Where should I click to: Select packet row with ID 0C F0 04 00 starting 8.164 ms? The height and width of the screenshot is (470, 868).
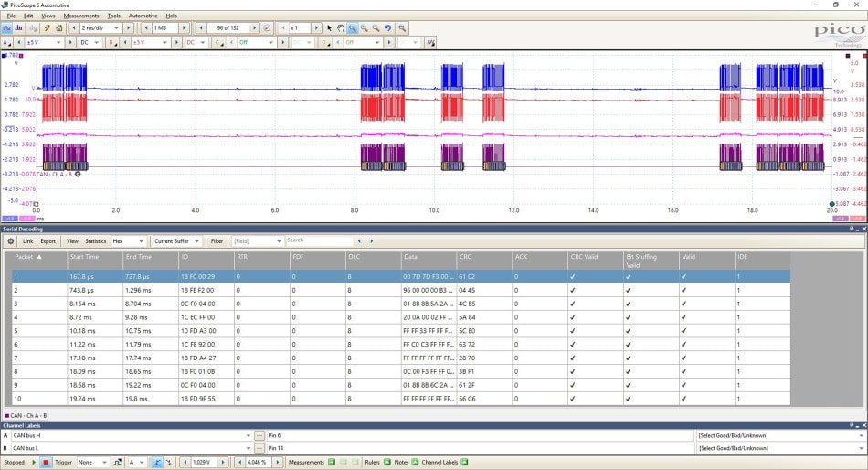(x=401, y=304)
